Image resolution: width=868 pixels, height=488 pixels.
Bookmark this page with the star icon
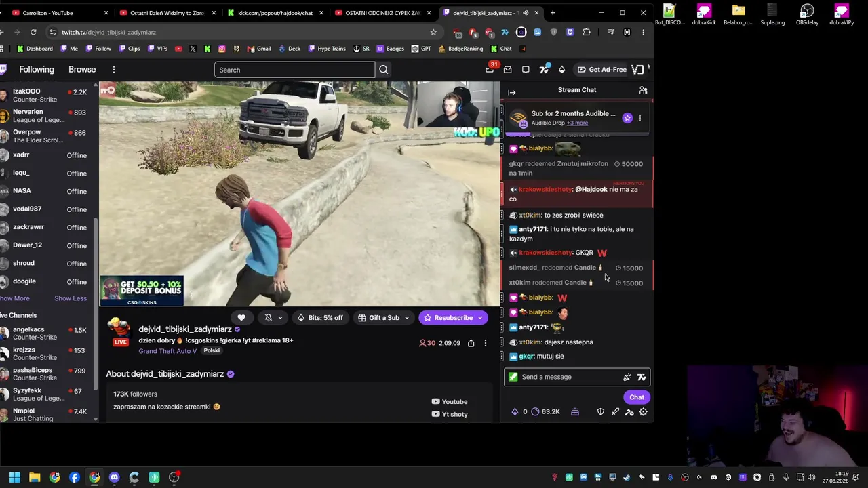coord(433,32)
